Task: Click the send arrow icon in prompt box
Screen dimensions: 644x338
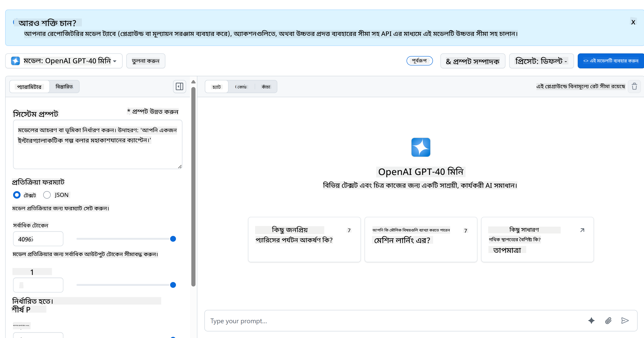Action: click(x=625, y=321)
